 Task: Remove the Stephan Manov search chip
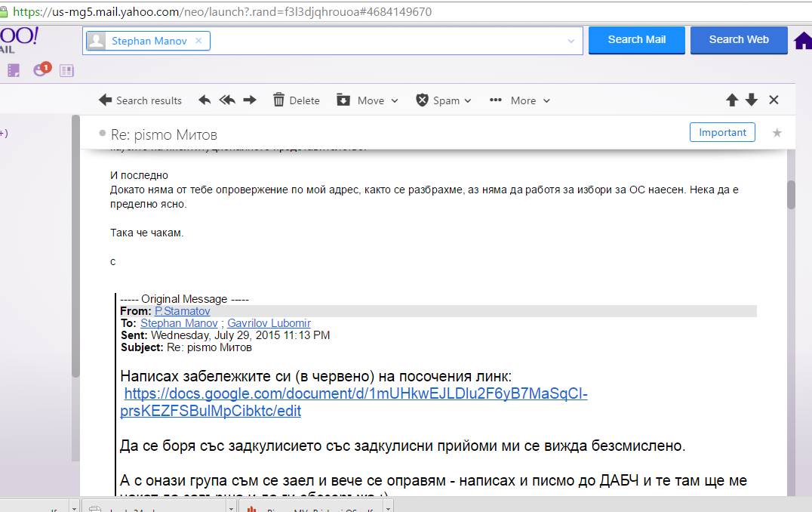pos(198,41)
